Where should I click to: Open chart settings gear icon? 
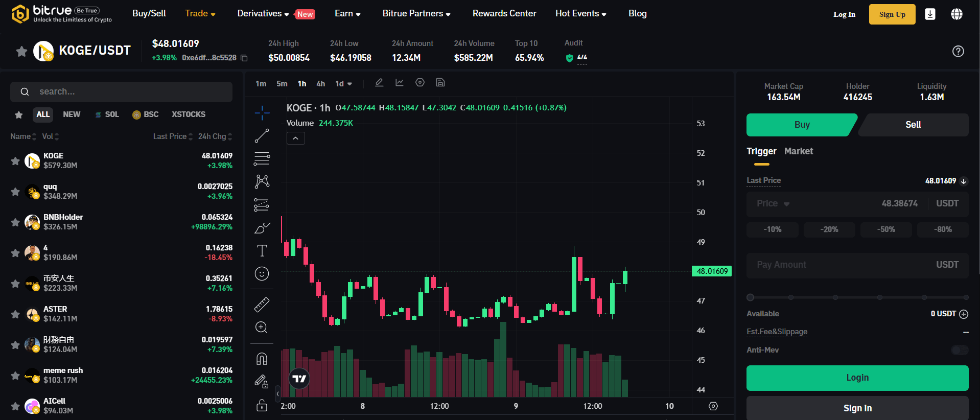click(420, 83)
